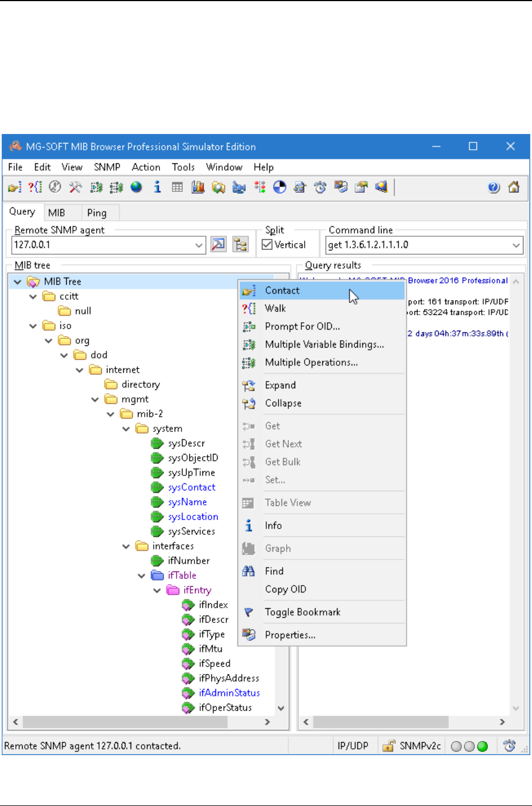Screen dimensions: 532x806
Task: Click the Home toolbar icon
Action: (x=514, y=188)
